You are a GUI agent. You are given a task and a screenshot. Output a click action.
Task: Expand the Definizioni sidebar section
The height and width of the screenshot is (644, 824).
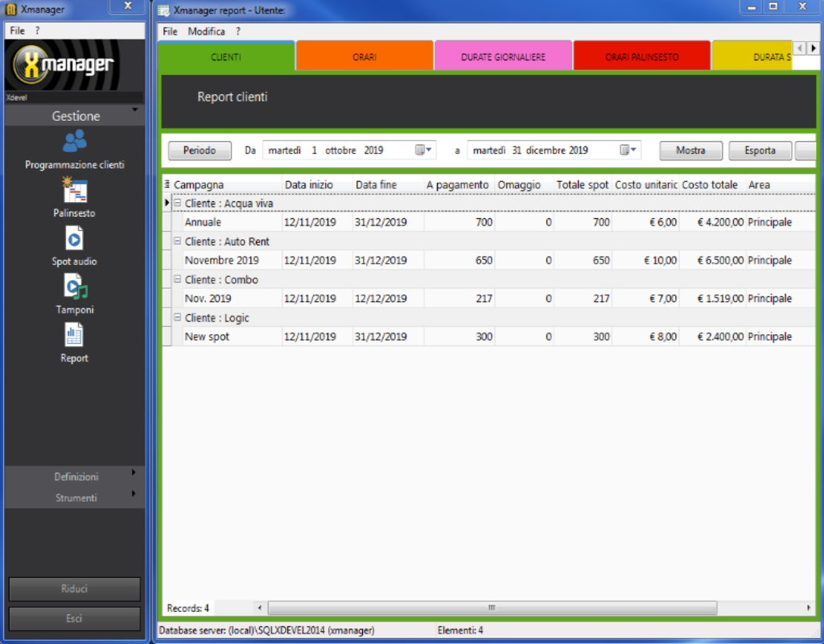click(76, 477)
